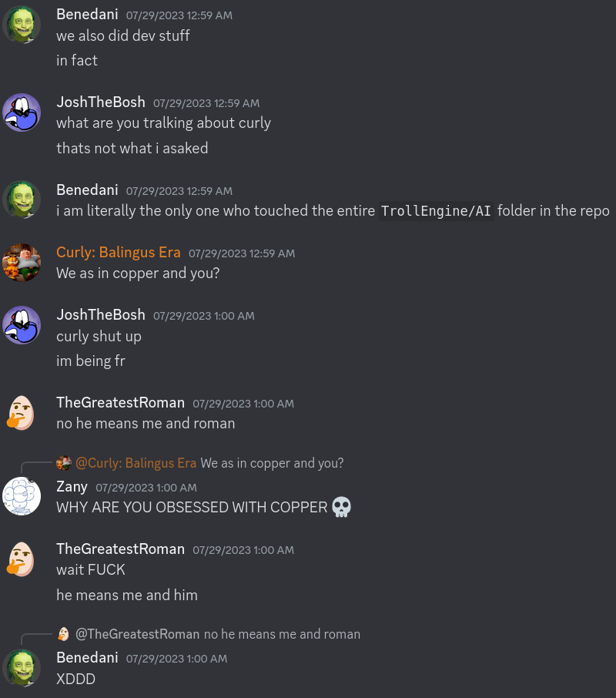Click small egg avatar in reply preview
616x698 pixels.
tap(64, 634)
